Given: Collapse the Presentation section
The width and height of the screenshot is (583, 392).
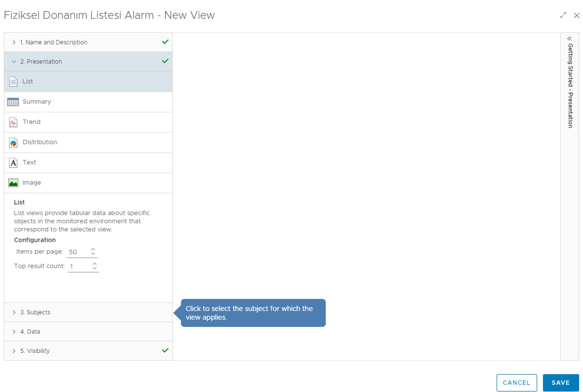Looking at the screenshot, I should pos(41,62).
